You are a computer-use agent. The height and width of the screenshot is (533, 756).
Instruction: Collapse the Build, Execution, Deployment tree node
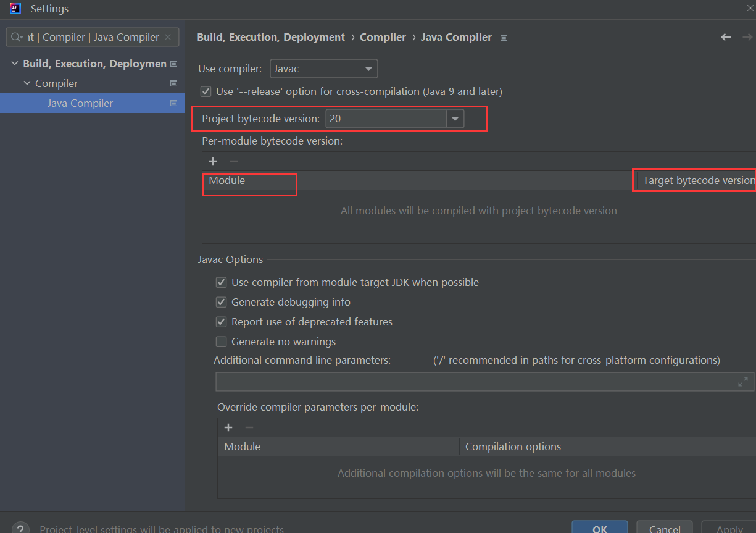[x=15, y=64]
